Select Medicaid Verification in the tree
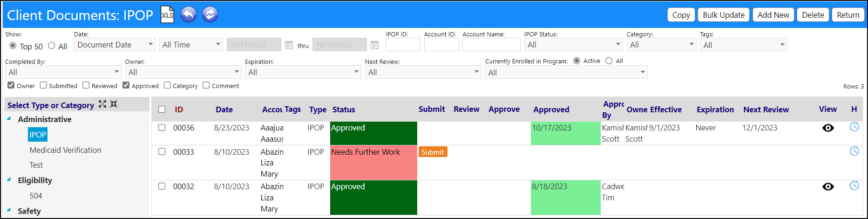 tap(65, 150)
